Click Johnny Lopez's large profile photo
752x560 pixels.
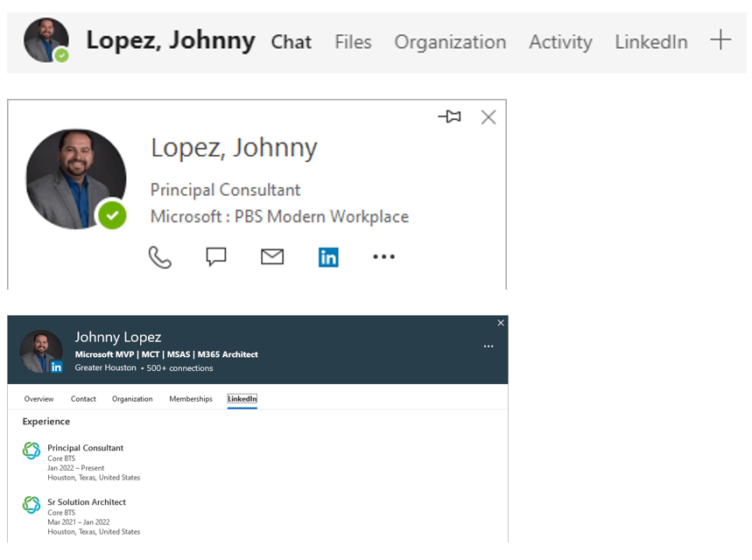76,179
